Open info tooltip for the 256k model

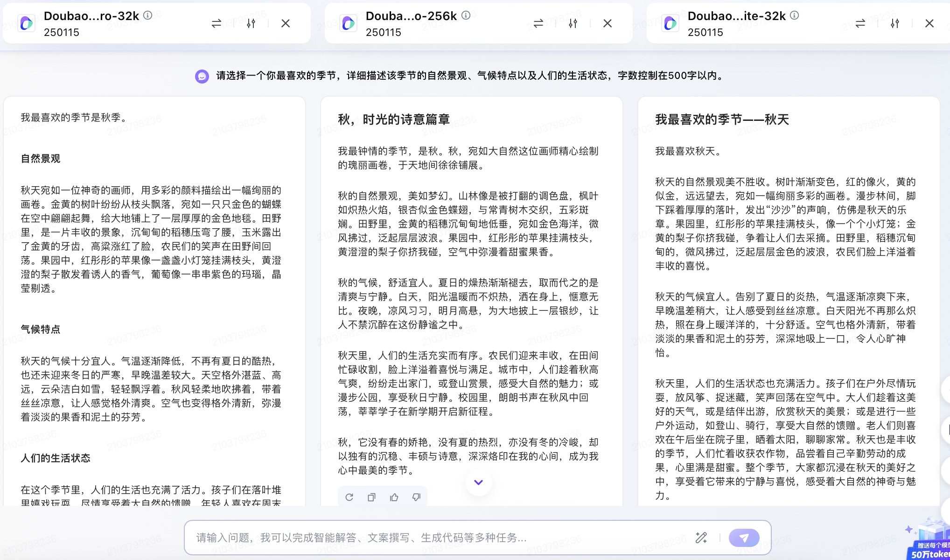(x=466, y=15)
